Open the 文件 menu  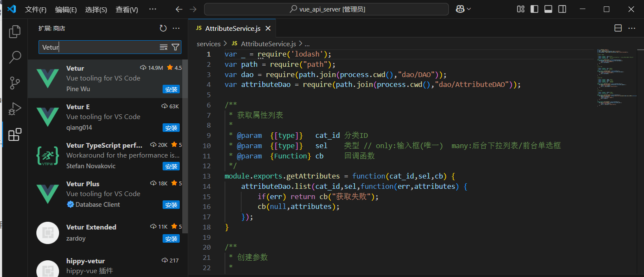pyautogui.click(x=36, y=9)
